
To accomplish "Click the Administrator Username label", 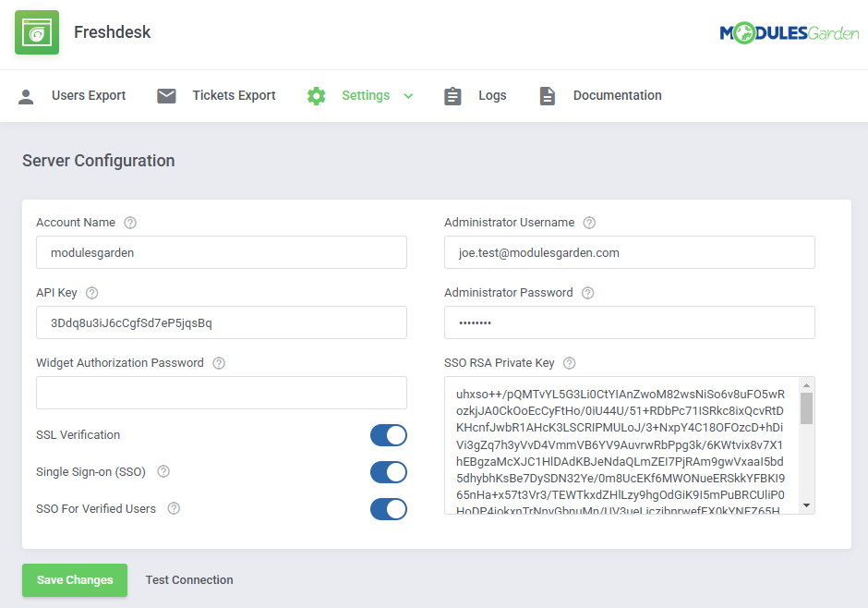I will pyautogui.click(x=510, y=223).
